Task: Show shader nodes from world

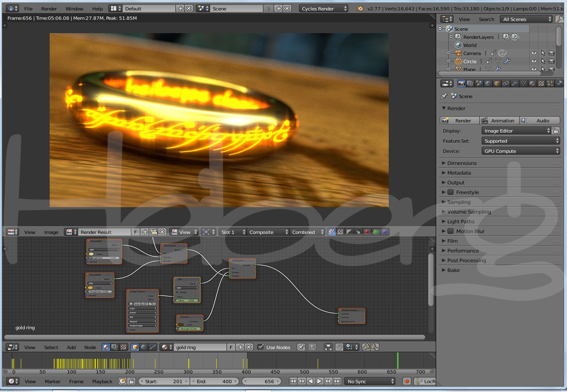Action: 144,347
